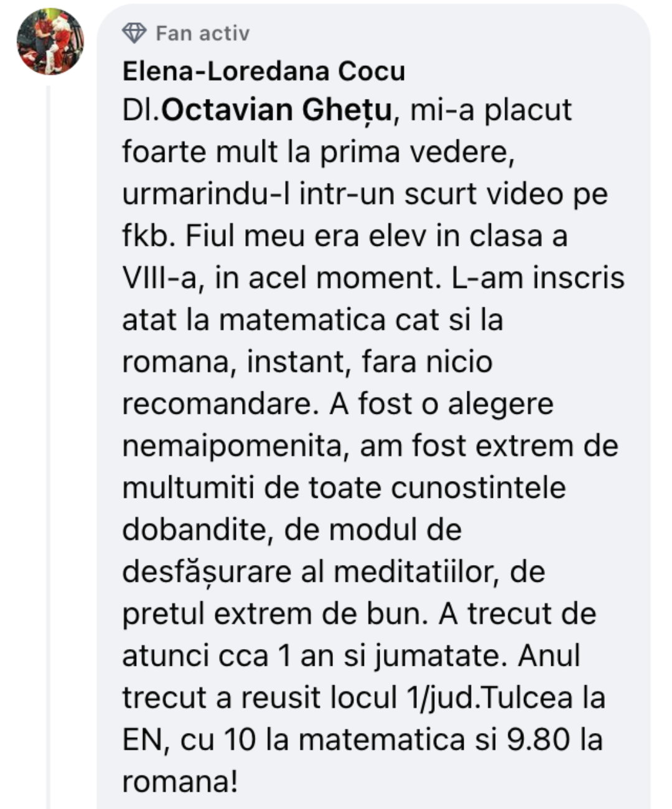Tap the diamond Fan activ badge icon
The image size is (672, 809).
[134, 33]
